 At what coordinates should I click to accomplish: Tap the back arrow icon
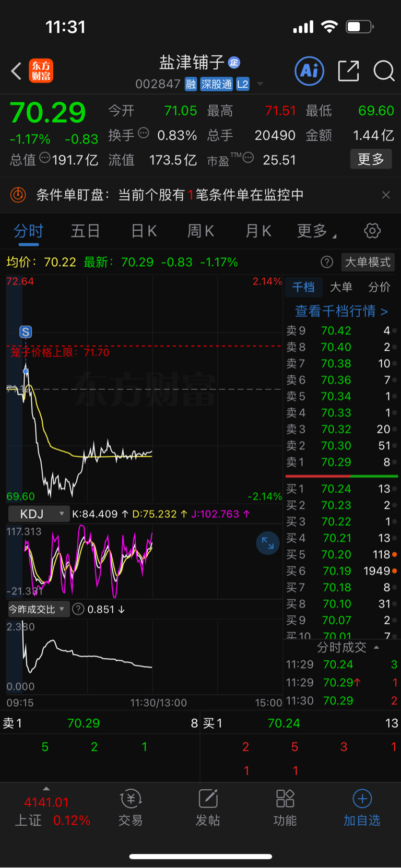[16, 71]
